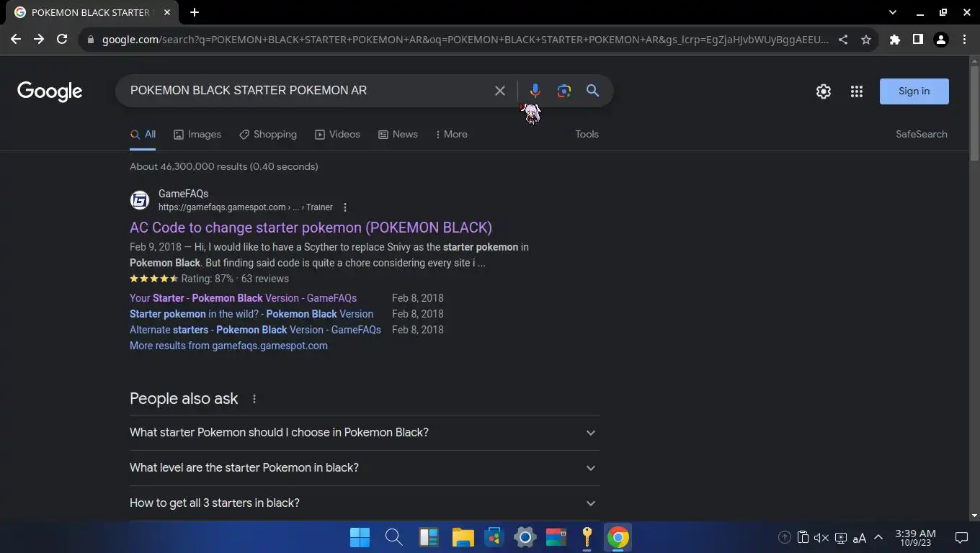Open the Chrome three-dot menu
980x553 pixels.
coord(964,40)
